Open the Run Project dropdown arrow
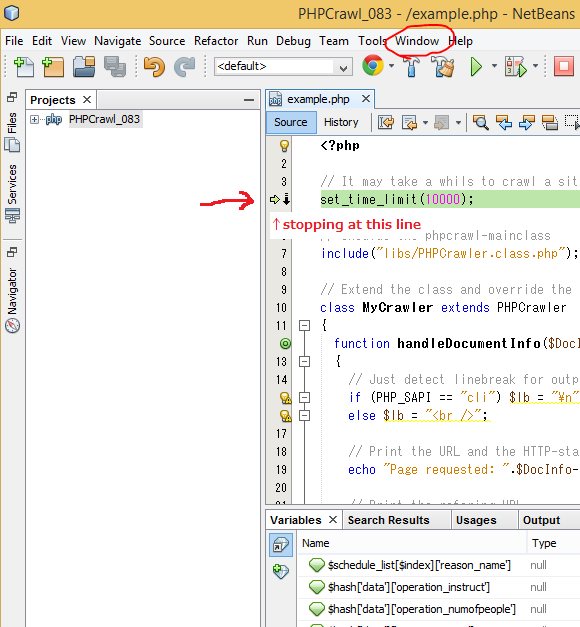Image resolution: width=580 pixels, height=627 pixels. point(494,66)
